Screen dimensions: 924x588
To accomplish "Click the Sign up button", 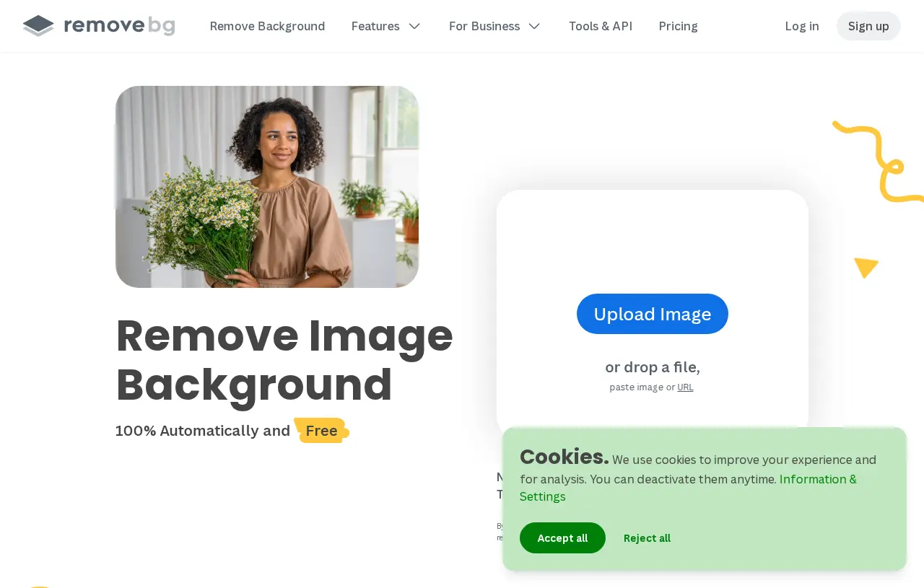I will click(868, 26).
